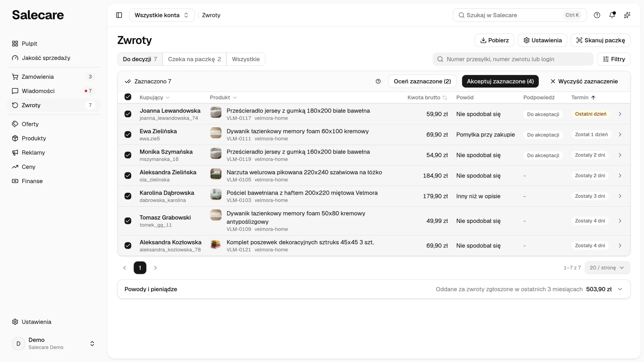This screenshot has height=362, width=644.
Task: Deselect Tomasz Grabowski's return checkbox
Action: tap(128, 221)
